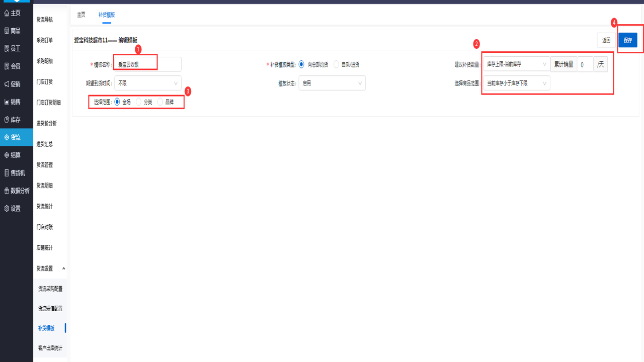
Task: Open the 客户出库统计 menu item
Action: coord(50,348)
